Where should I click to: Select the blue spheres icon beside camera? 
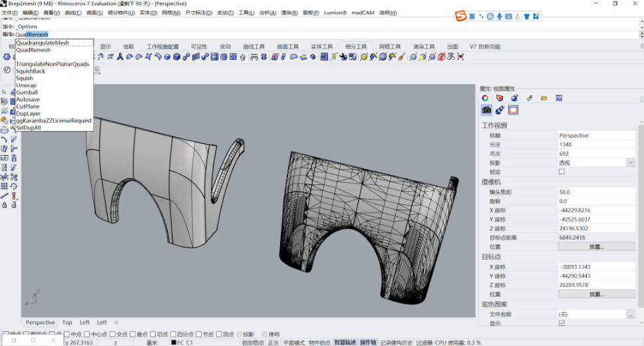[500, 110]
